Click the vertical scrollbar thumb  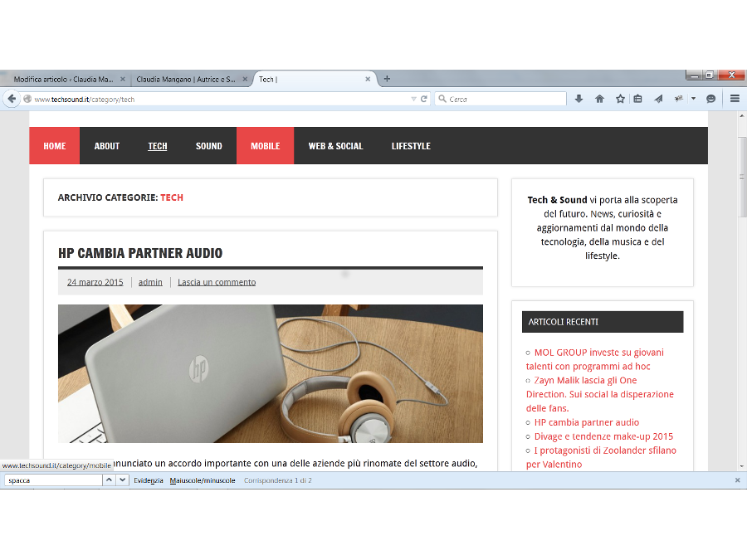tap(742, 178)
